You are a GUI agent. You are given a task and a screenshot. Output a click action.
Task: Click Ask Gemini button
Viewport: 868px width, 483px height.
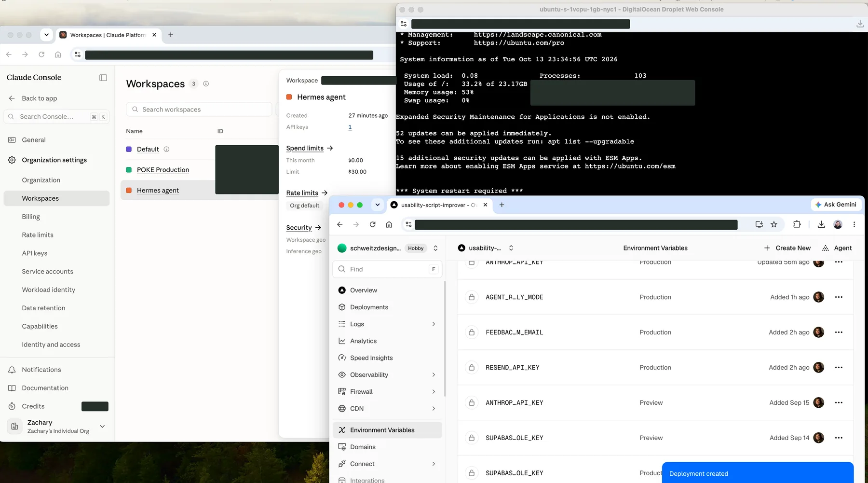point(836,205)
